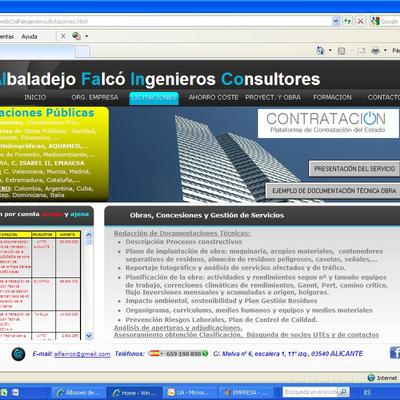Click the desktop search magnifier icon
The width and height of the screenshot is (400, 400).
(x=344, y=392)
